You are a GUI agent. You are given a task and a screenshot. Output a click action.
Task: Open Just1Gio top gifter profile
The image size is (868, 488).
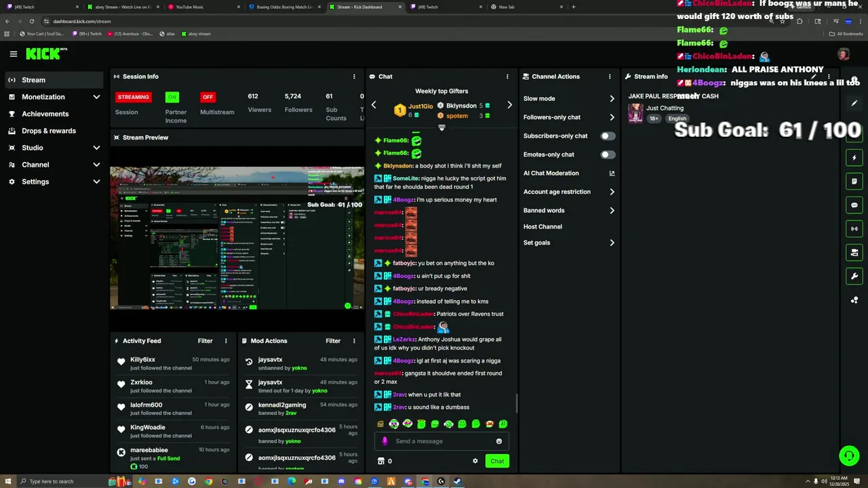[420, 106]
